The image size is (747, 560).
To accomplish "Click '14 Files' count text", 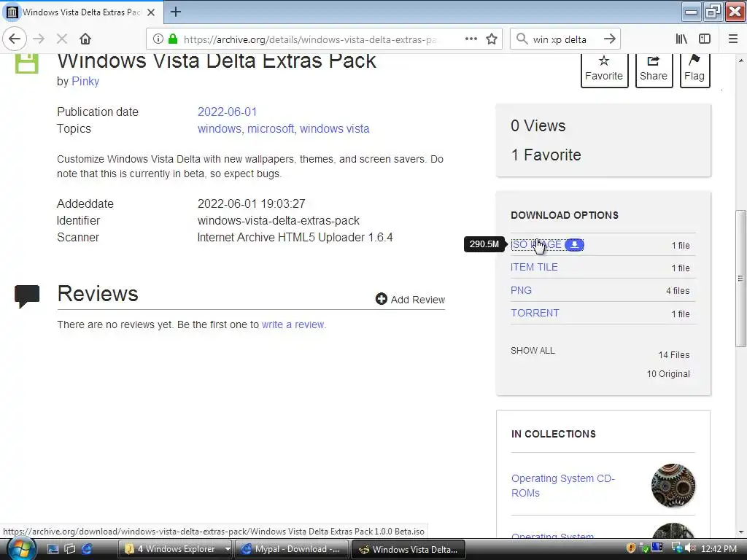I will coord(674,355).
